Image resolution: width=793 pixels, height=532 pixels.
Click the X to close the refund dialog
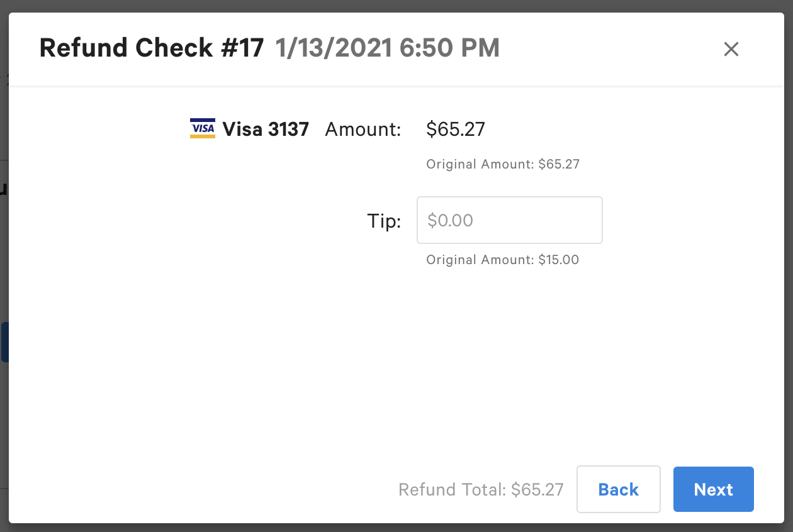(x=731, y=49)
